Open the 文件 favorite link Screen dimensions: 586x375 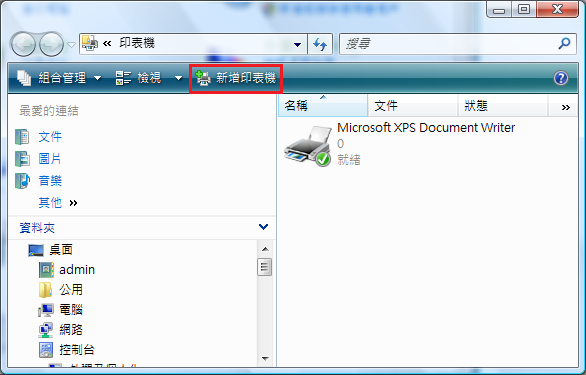[50, 137]
